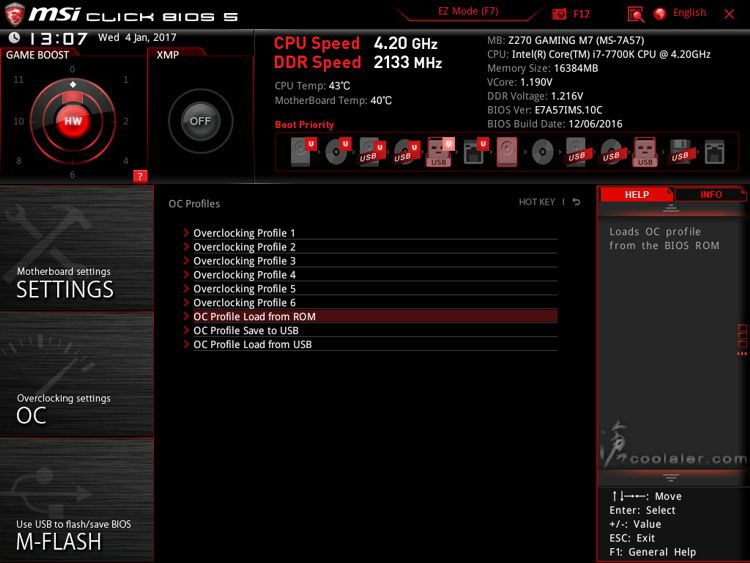750x563 pixels.
Task: Click the F12 screenshot camera icon
Action: 559,14
